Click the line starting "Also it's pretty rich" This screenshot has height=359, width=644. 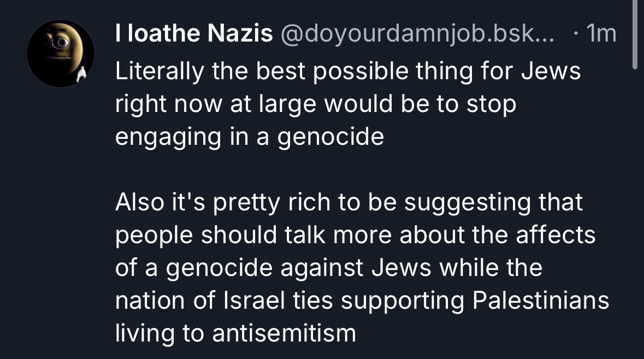[349, 203]
